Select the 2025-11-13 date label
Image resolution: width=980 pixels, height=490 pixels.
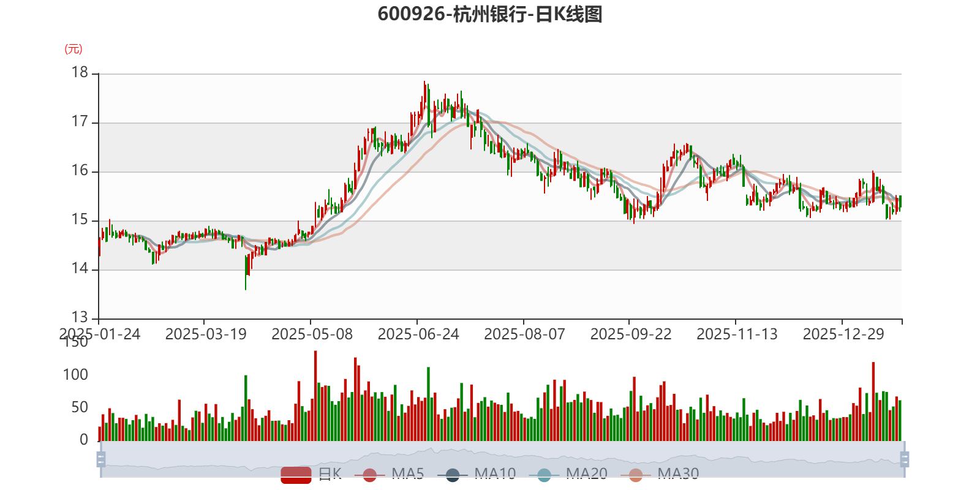737,334
